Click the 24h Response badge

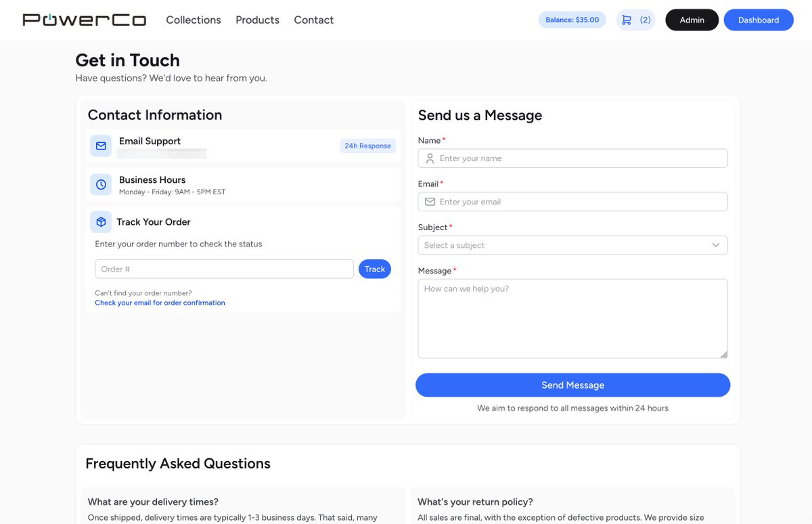367,146
